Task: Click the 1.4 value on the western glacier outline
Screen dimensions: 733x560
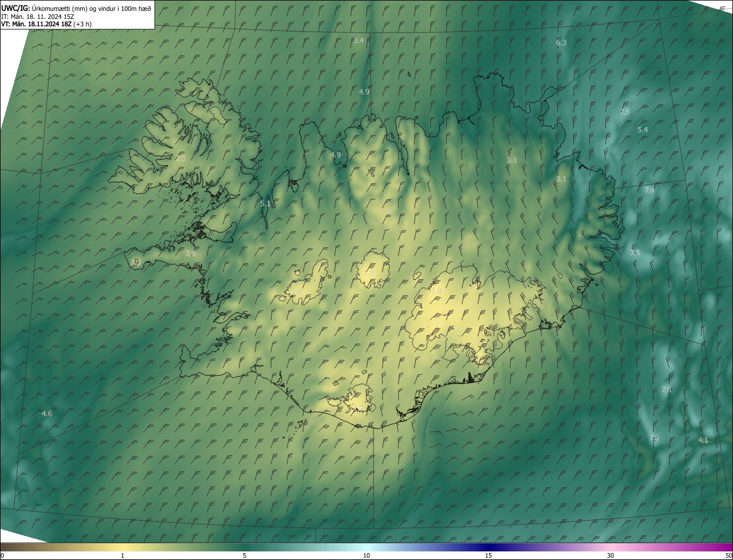Action: 296,292
